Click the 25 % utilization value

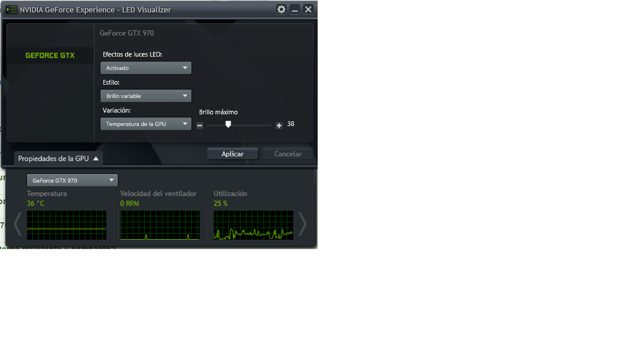point(221,204)
